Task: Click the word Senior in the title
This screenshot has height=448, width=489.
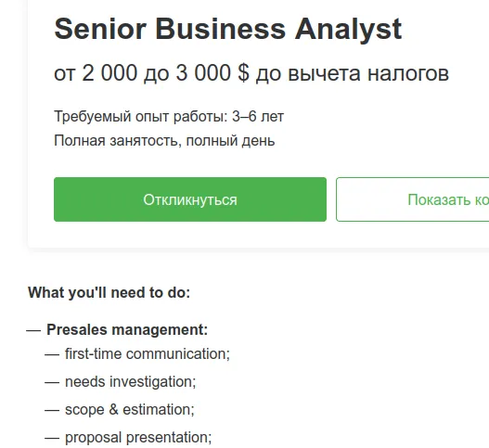Action: point(100,29)
